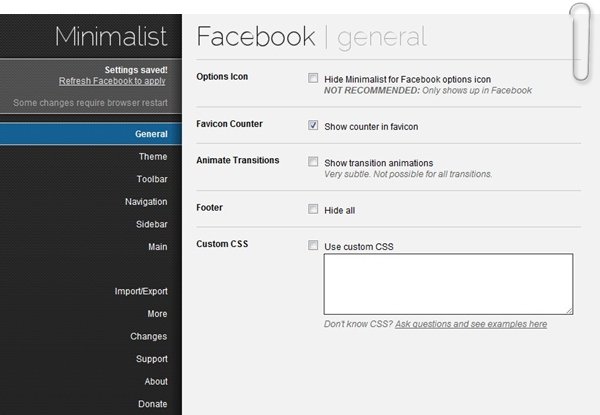Click the Animate Transitions label

click(238, 160)
